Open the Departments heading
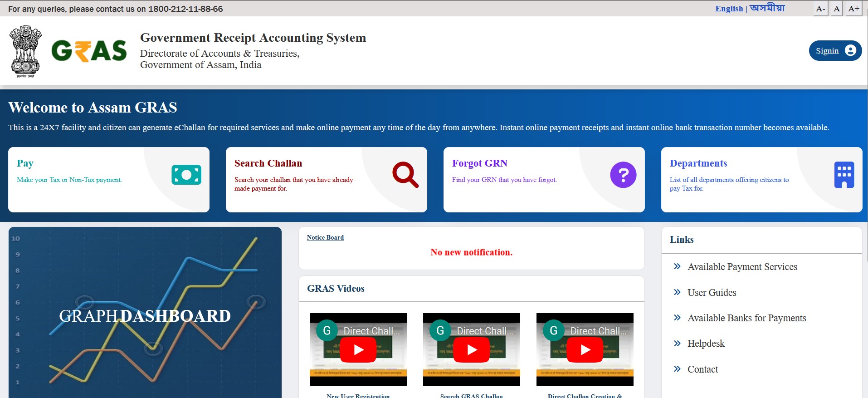This screenshot has width=868, height=398. click(x=698, y=163)
